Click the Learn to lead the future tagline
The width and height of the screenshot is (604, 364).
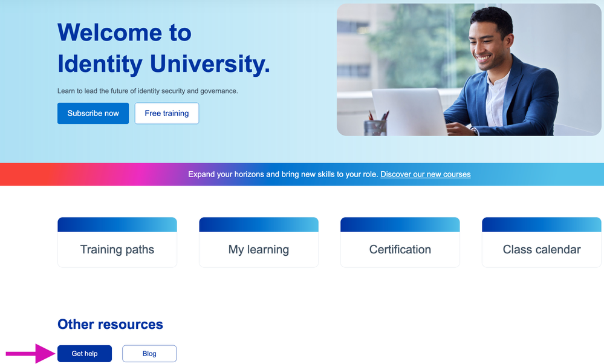pyautogui.click(x=148, y=91)
